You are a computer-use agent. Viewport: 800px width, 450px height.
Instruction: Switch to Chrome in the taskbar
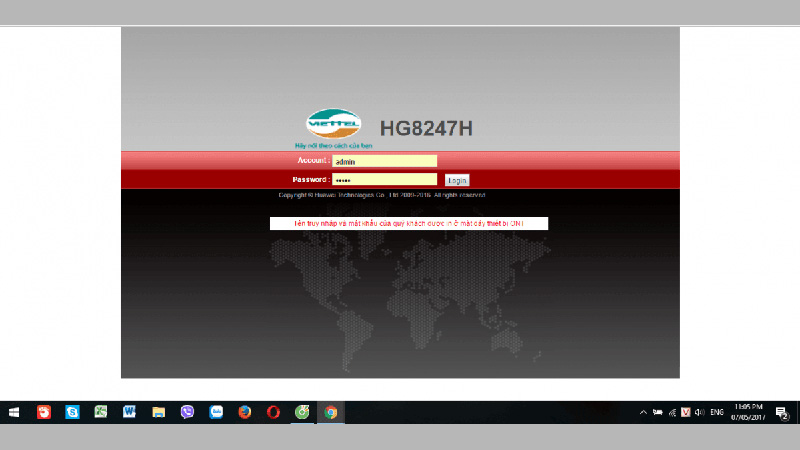331,412
